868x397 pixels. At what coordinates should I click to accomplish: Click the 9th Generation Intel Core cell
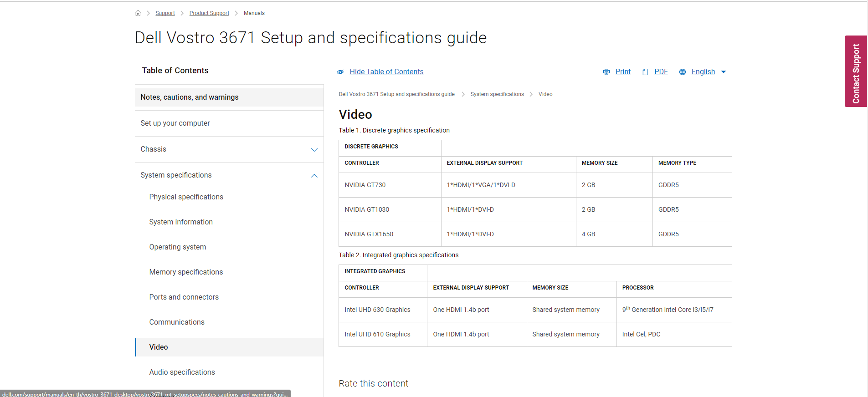point(674,310)
